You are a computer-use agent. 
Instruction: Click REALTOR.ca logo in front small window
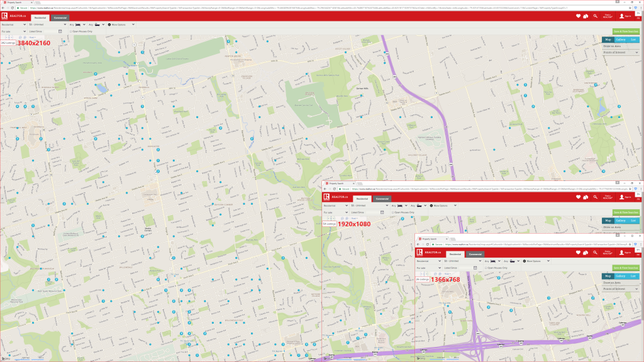pyautogui.click(x=428, y=253)
